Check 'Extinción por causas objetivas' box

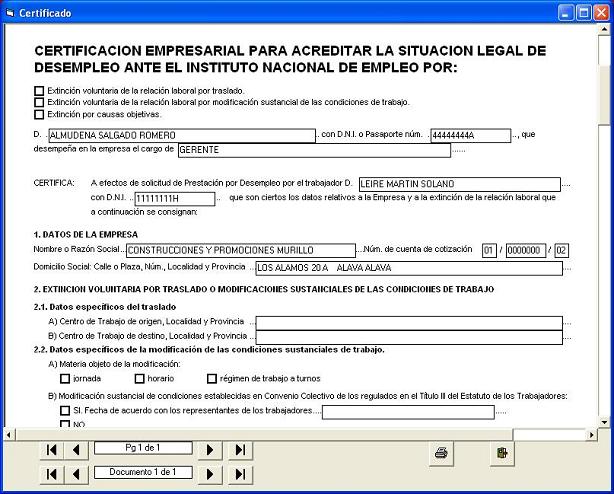39,115
